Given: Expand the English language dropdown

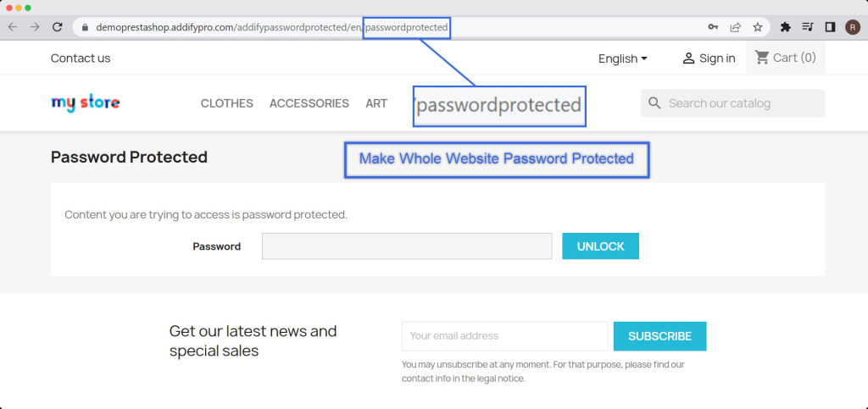Looking at the screenshot, I should click(623, 58).
